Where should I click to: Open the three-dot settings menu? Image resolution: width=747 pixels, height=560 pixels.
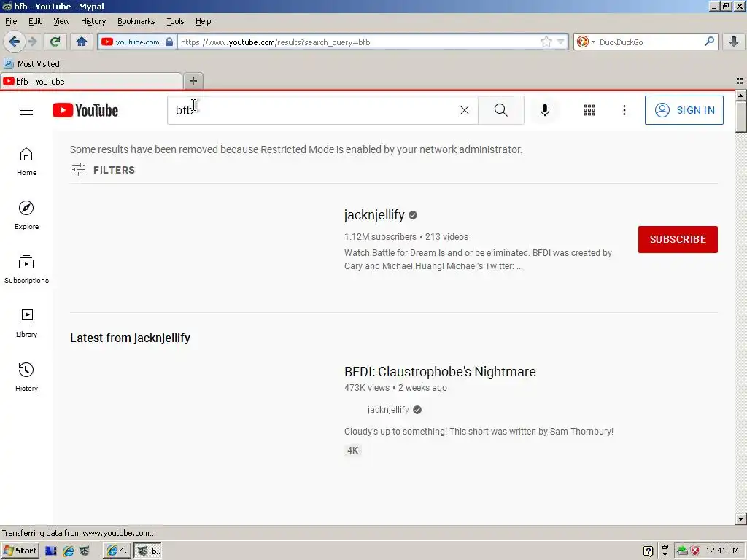point(624,110)
